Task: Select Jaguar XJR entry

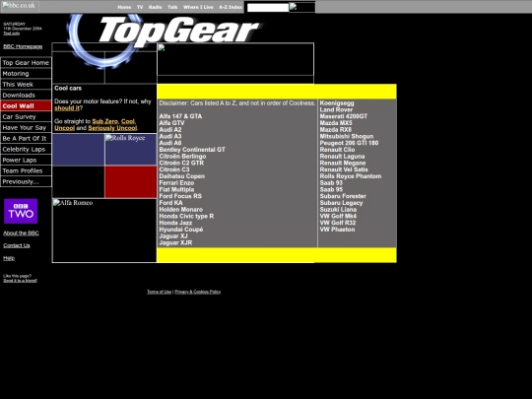Action: tap(175, 242)
